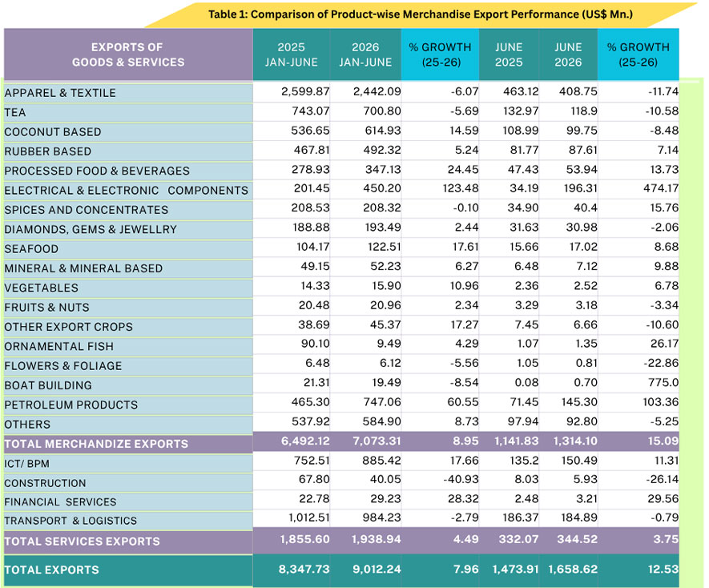Click the 'FRUITS & NUTS' row label
This screenshot has width=709, height=588.
[x=46, y=307]
